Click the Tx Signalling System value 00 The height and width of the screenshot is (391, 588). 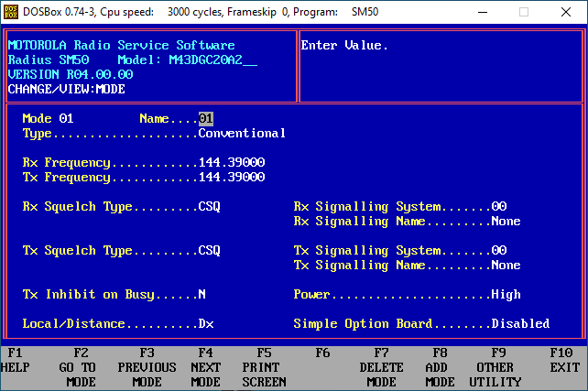pos(499,250)
